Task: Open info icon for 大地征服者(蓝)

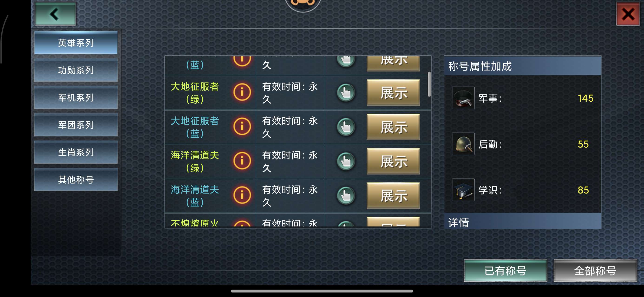Action: point(242,127)
